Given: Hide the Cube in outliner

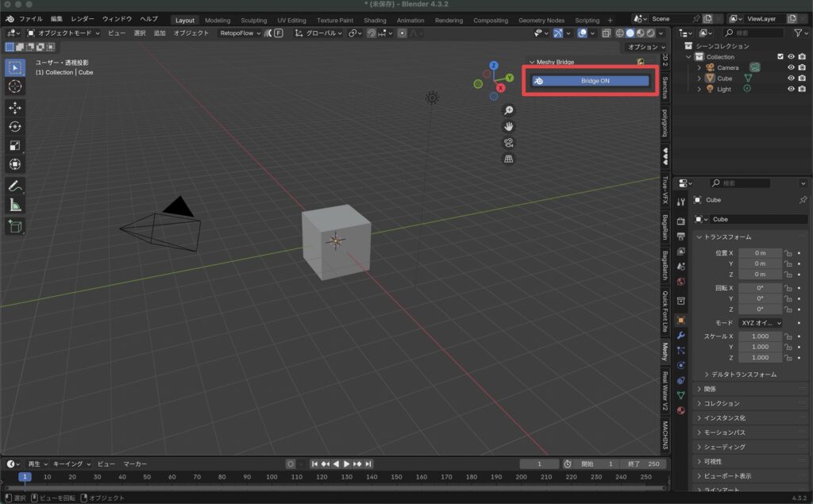Looking at the screenshot, I should click(x=791, y=78).
